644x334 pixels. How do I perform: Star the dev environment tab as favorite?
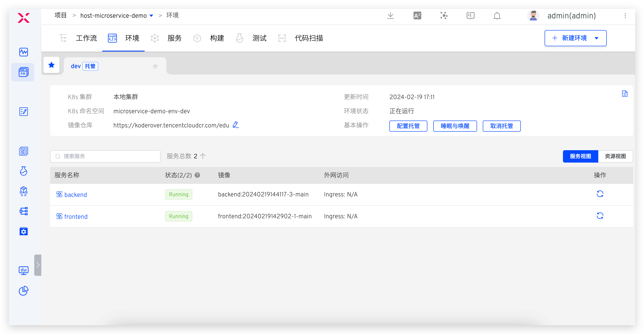pyautogui.click(x=155, y=66)
